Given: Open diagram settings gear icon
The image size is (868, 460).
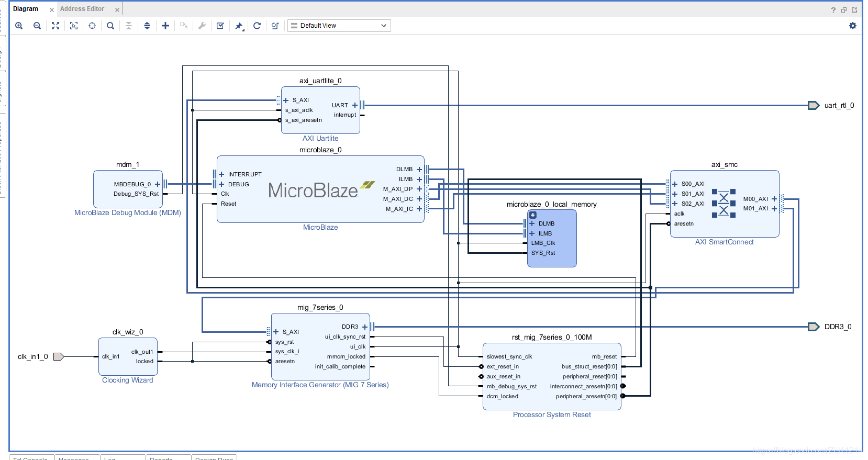Looking at the screenshot, I should pyautogui.click(x=853, y=26).
